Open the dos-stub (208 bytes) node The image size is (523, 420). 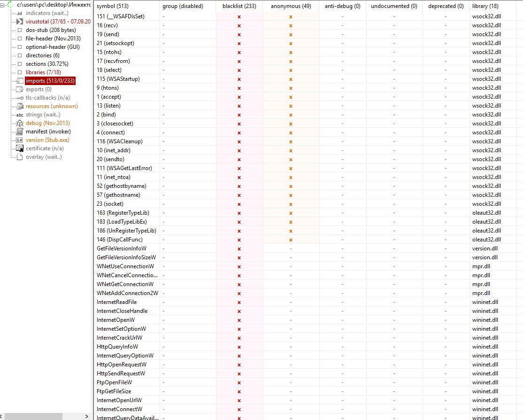(51, 30)
